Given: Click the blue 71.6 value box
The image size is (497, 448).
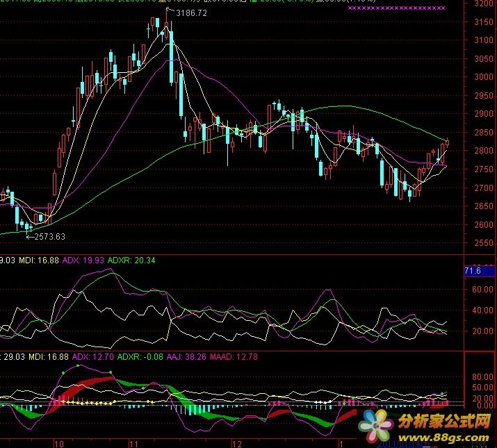Looking at the screenshot, I should click(x=479, y=271).
